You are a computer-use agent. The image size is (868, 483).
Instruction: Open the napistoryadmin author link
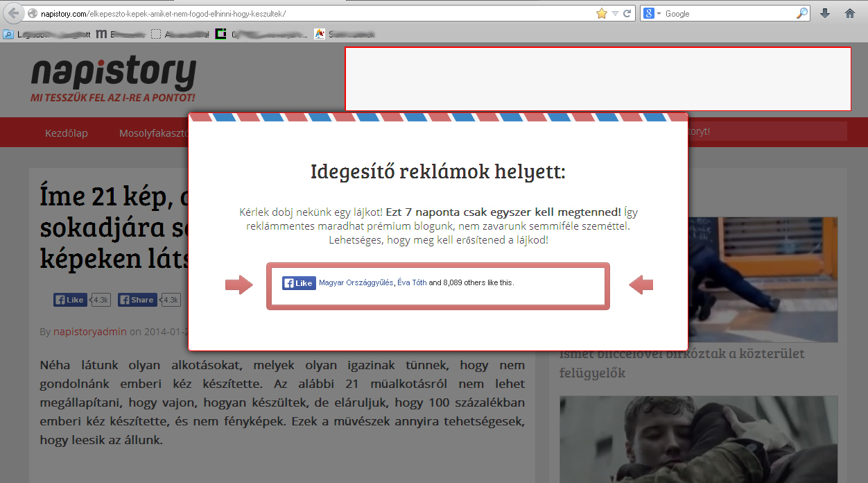click(x=89, y=331)
